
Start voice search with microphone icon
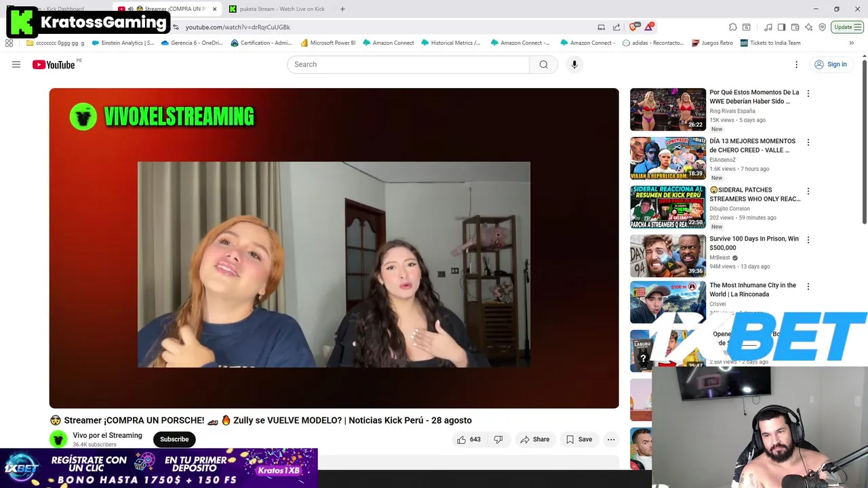(574, 64)
